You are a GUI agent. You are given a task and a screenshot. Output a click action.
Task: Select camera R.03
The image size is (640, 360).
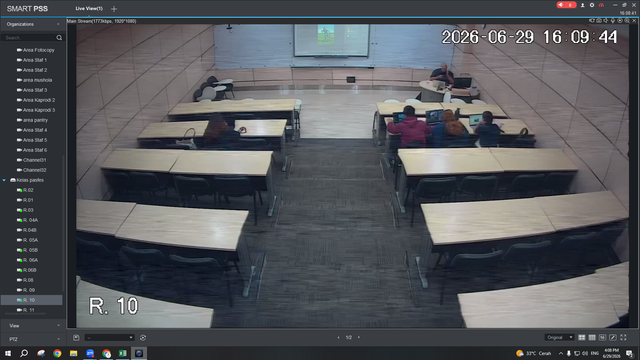pyautogui.click(x=25, y=210)
